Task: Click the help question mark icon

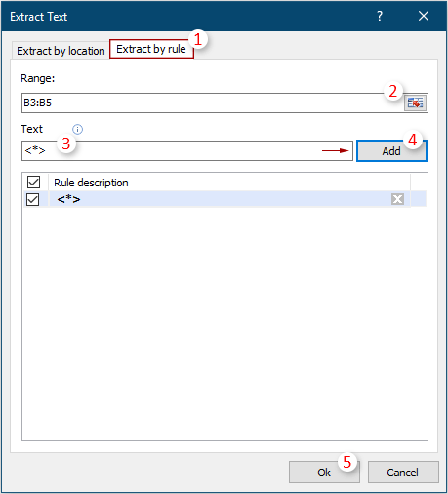Action: coord(380,16)
